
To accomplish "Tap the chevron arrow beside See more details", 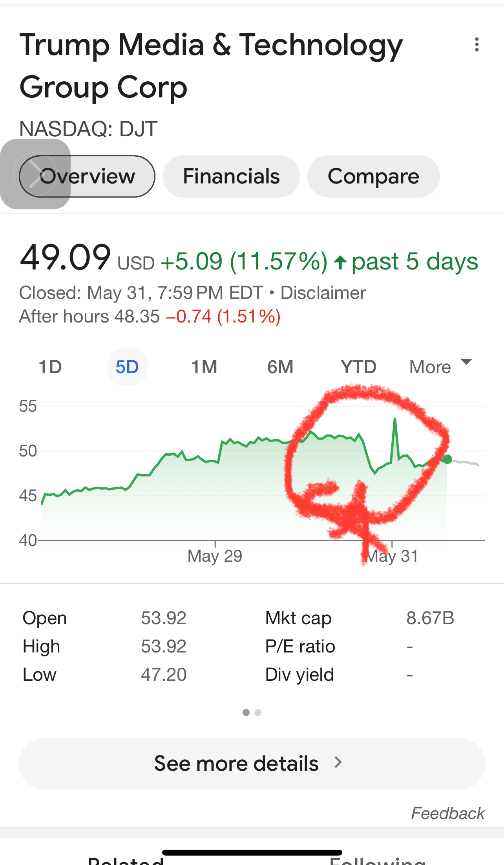I will pos(338,763).
